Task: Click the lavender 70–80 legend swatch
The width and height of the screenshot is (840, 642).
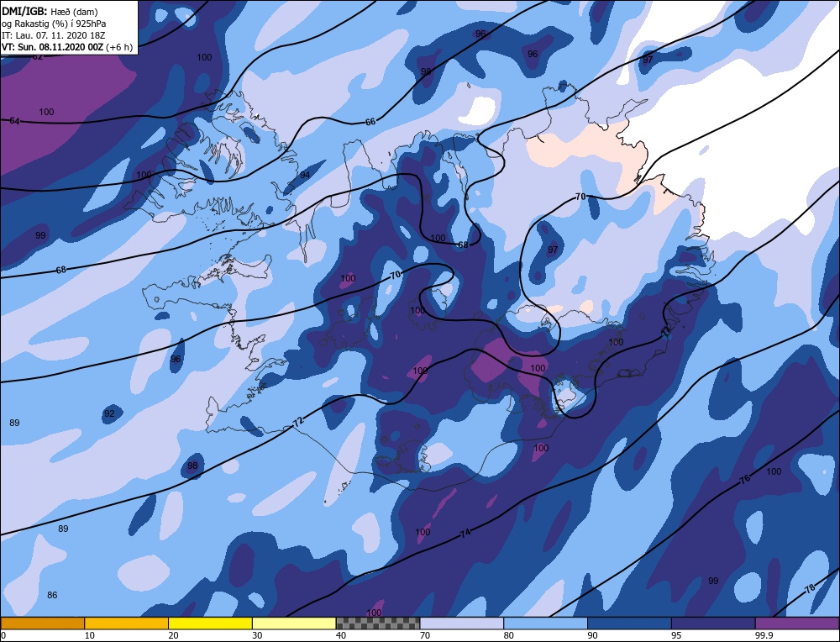Action: (x=462, y=624)
